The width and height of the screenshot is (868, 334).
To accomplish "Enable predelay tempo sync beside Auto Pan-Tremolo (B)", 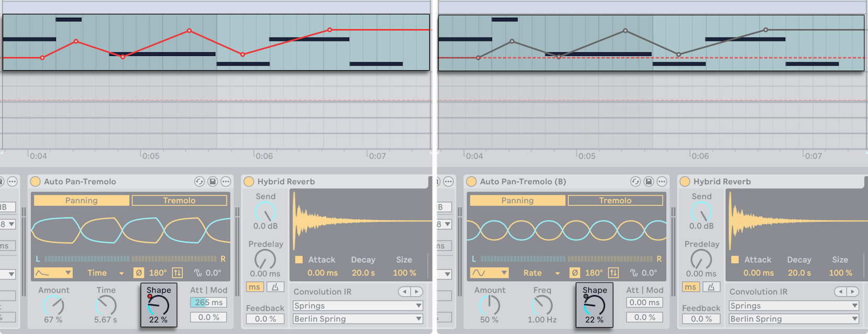I will (x=711, y=287).
